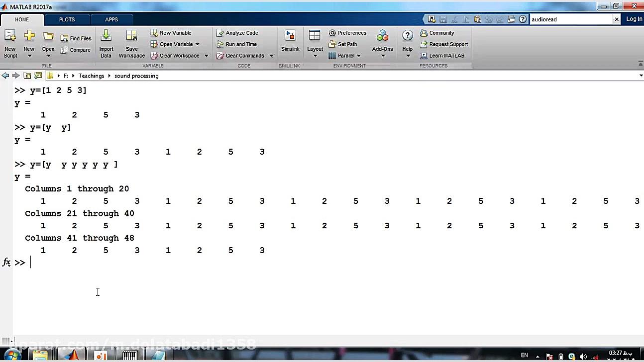Visit the MATLAB Community
The image size is (644, 362).
pyautogui.click(x=437, y=33)
